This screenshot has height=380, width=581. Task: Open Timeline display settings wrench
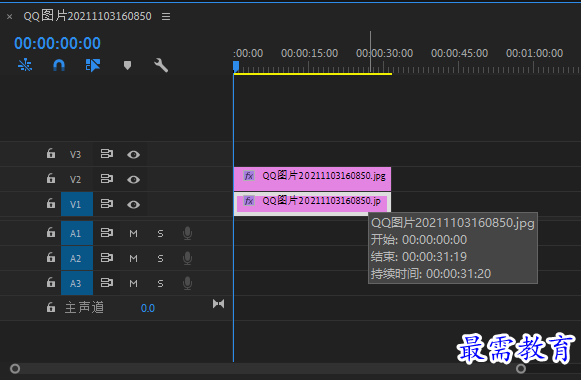(161, 65)
